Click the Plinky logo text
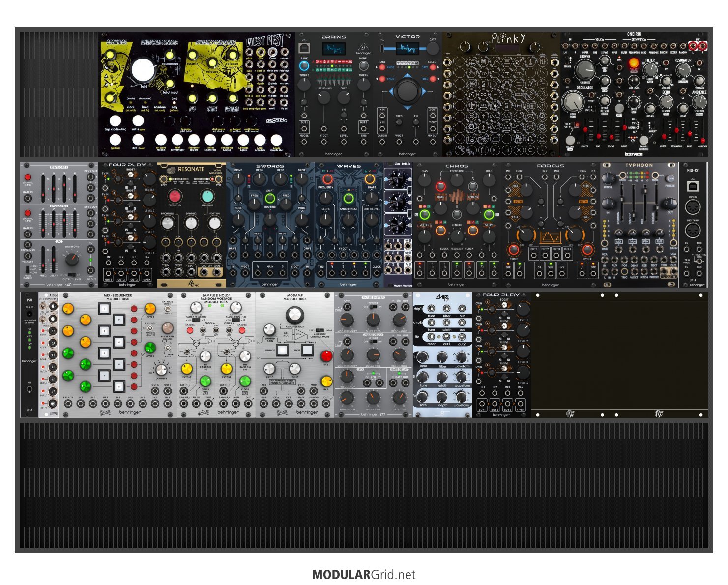This screenshot has width=728, height=585. click(509, 38)
